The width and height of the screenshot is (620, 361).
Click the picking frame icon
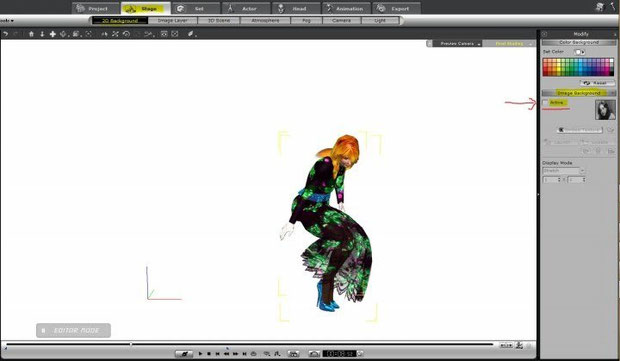[89, 34]
